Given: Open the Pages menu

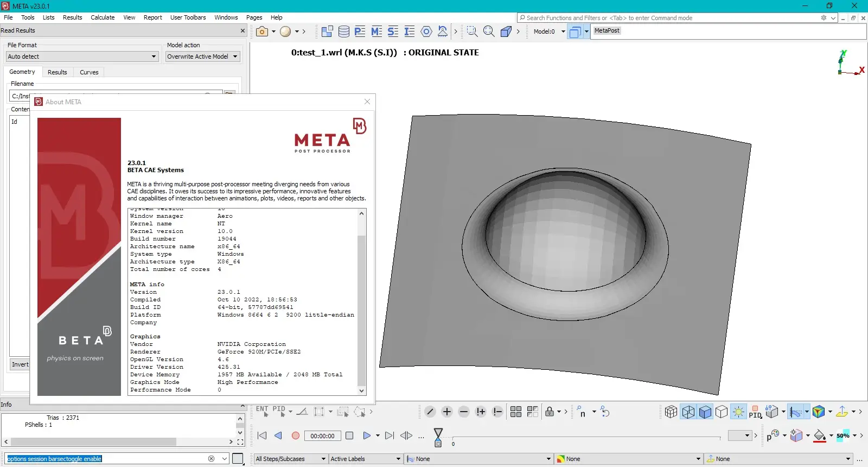Looking at the screenshot, I should pyautogui.click(x=254, y=17).
